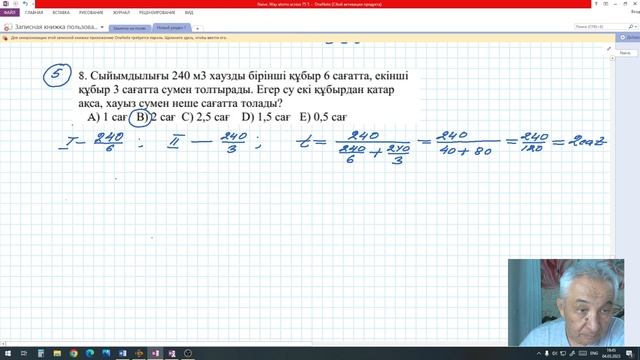This screenshot has height=360, width=640.
Task: Show hidden system tray icons
Action: (x=538, y=353)
